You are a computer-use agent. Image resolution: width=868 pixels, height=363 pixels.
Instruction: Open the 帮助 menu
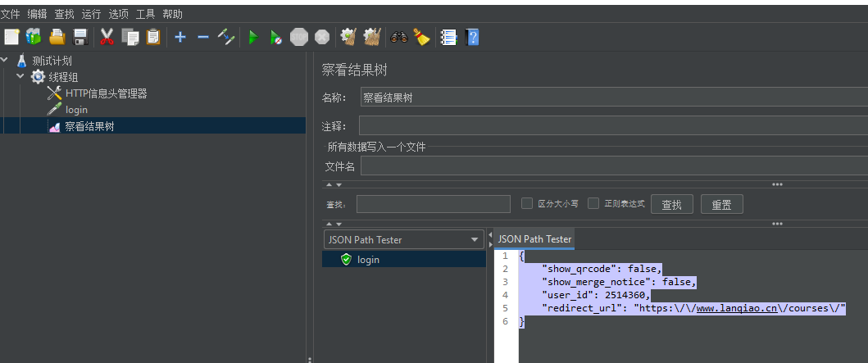(173, 14)
